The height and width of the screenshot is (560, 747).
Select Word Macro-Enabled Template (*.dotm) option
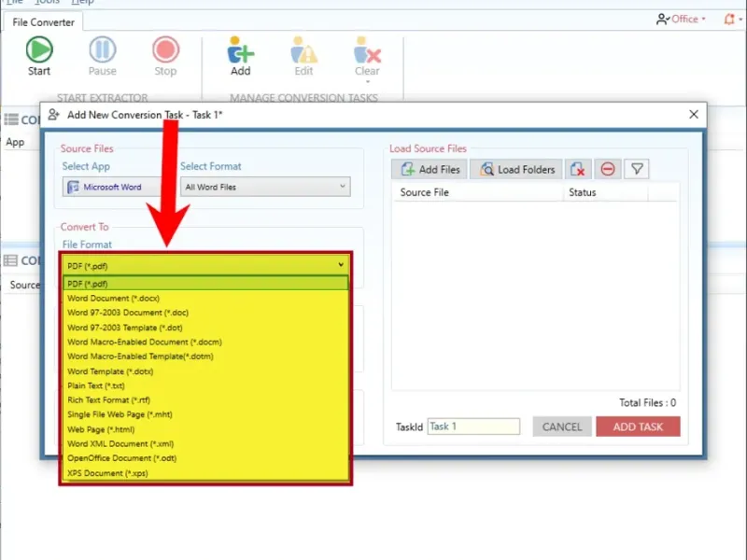coord(205,357)
